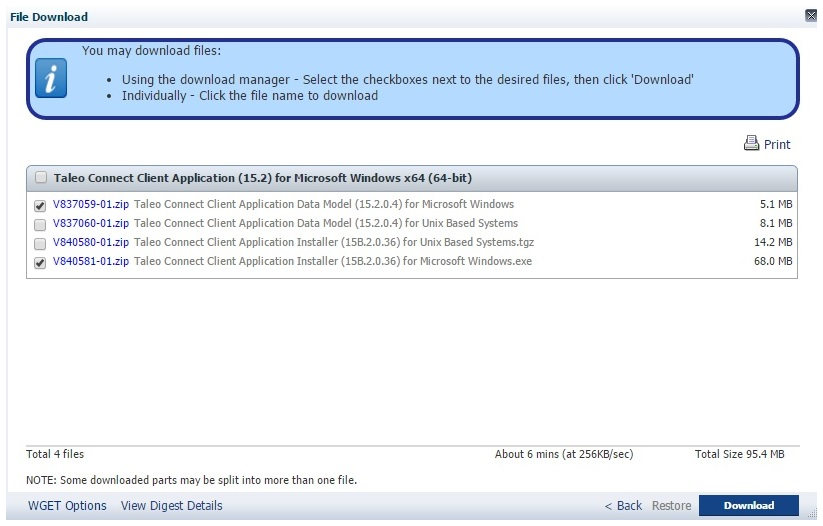Click the NOTE about split downloaded parts

pos(192,480)
